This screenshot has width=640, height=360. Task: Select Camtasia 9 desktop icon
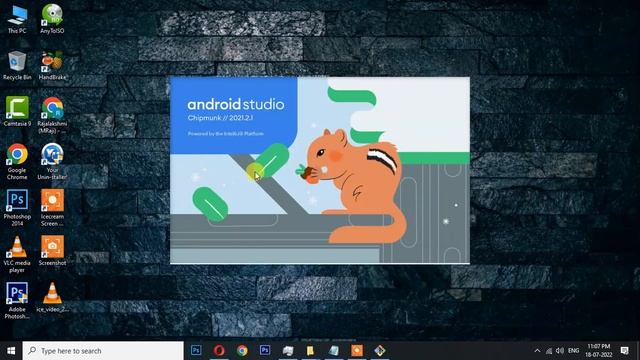pos(17,112)
